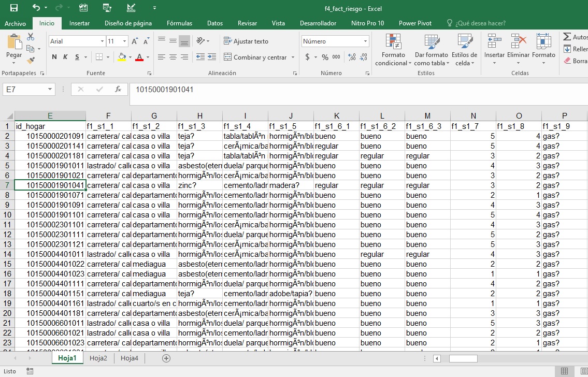Increase the cell indent
Screen dimensions: 588x377
pyautogui.click(x=212, y=57)
